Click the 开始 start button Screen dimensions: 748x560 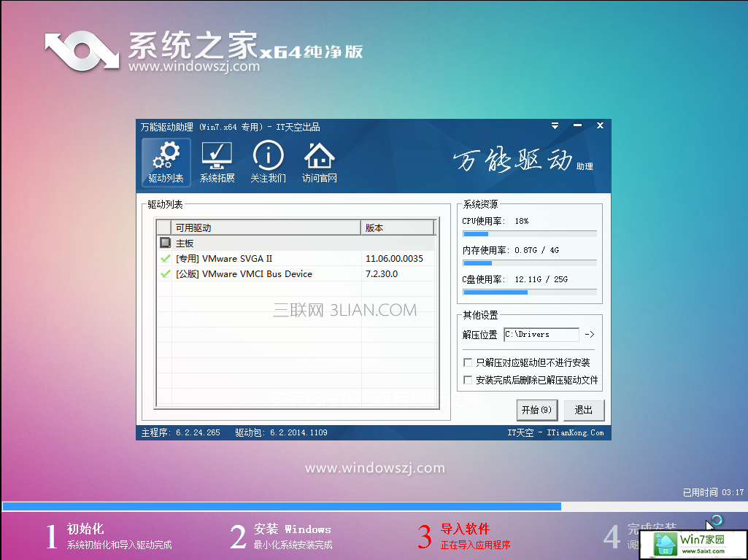[x=536, y=410]
